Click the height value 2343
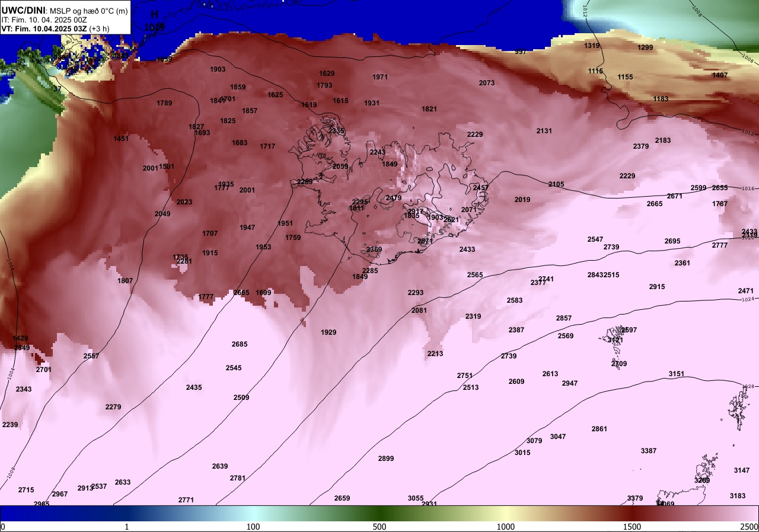 point(24,389)
